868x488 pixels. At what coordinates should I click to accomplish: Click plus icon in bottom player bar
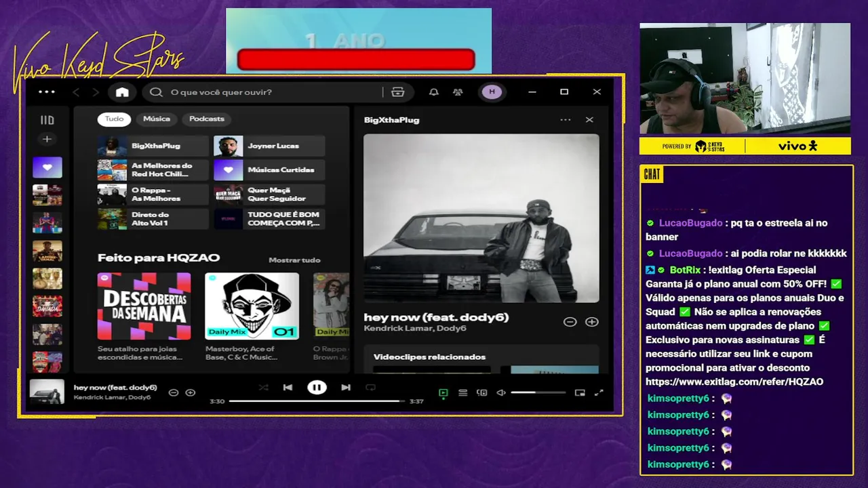tap(191, 392)
